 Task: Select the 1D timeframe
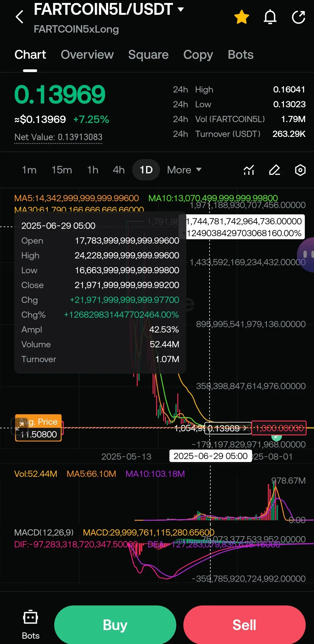146,170
